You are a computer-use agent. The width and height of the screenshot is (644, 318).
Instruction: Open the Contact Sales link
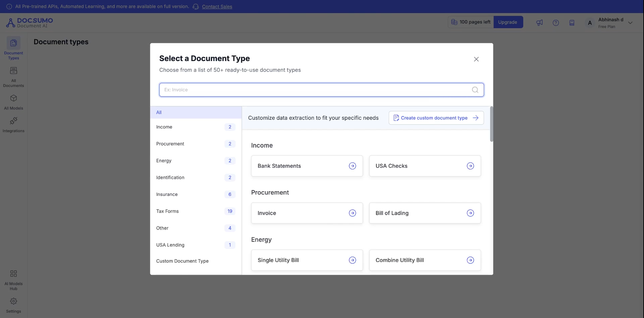(217, 7)
